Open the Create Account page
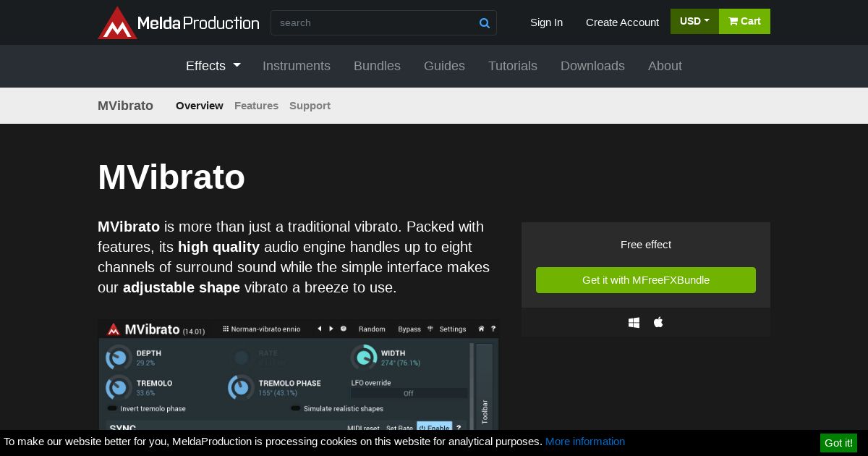 click(x=622, y=22)
